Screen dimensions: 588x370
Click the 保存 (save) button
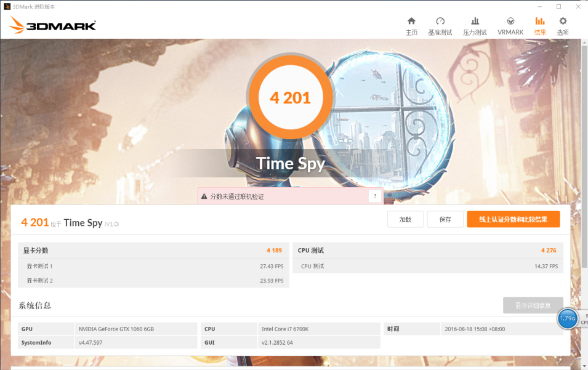445,219
